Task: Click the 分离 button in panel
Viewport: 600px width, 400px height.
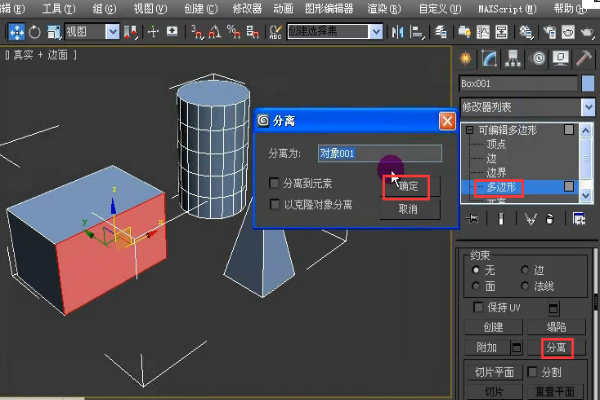Action: click(x=556, y=348)
